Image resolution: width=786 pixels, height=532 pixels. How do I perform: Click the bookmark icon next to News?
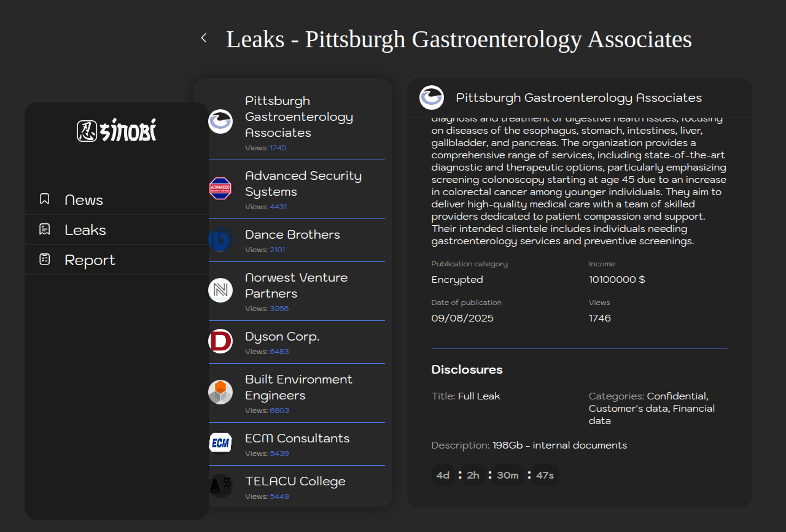point(44,199)
